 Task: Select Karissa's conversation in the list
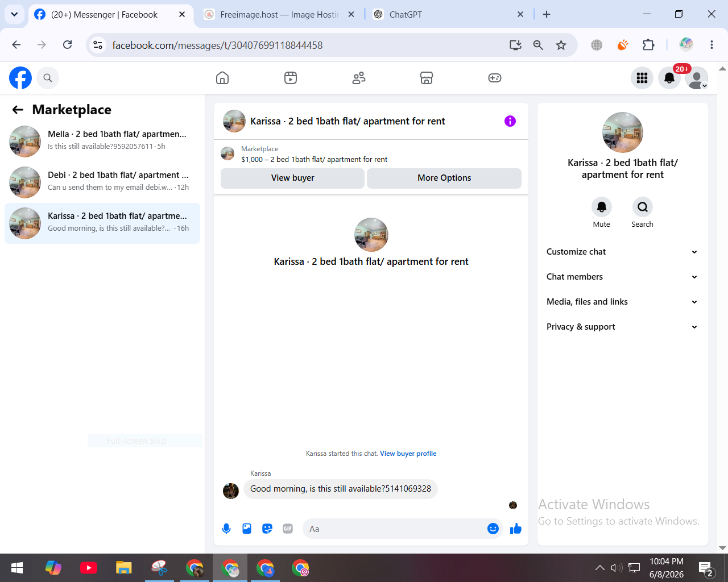pyautogui.click(x=102, y=223)
